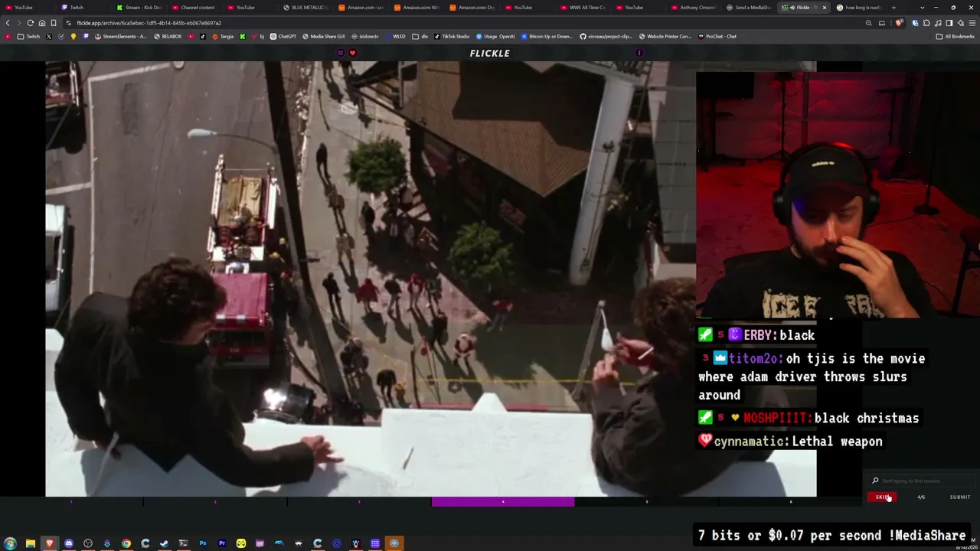Select highlighted frame 4 timeline segment

pos(503,502)
